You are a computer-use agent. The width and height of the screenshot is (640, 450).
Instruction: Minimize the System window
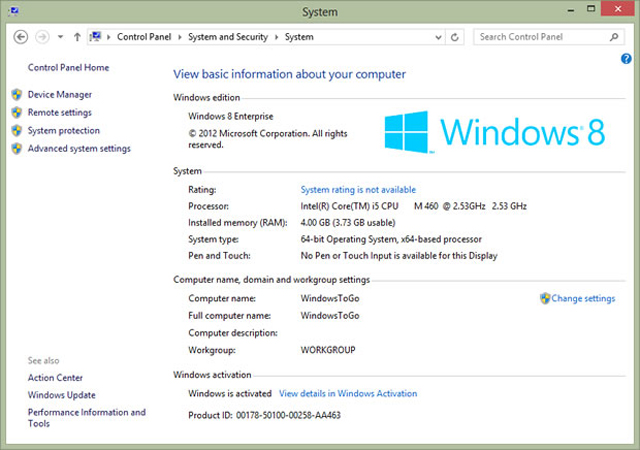click(x=571, y=10)
